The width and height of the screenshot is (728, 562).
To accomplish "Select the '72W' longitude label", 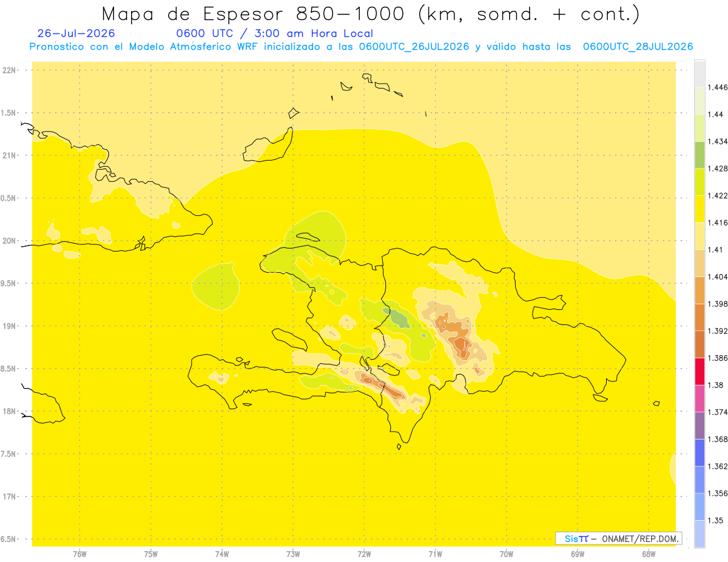I will 364,554.
